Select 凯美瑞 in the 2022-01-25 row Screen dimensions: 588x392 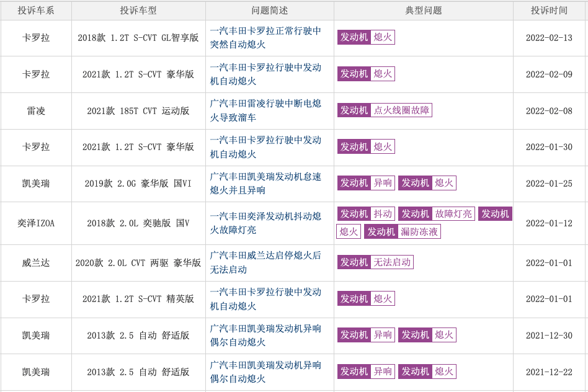pyautogui.click(x=36, y=184)
